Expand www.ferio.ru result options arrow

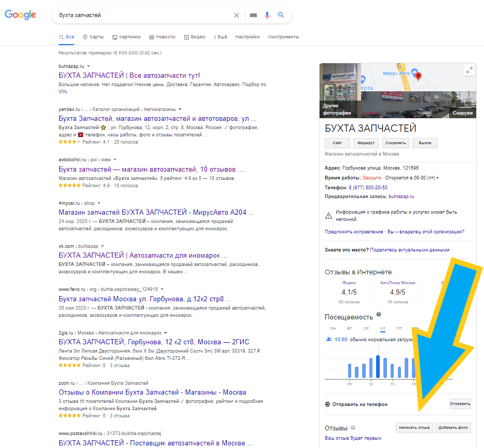coord(162,289)
